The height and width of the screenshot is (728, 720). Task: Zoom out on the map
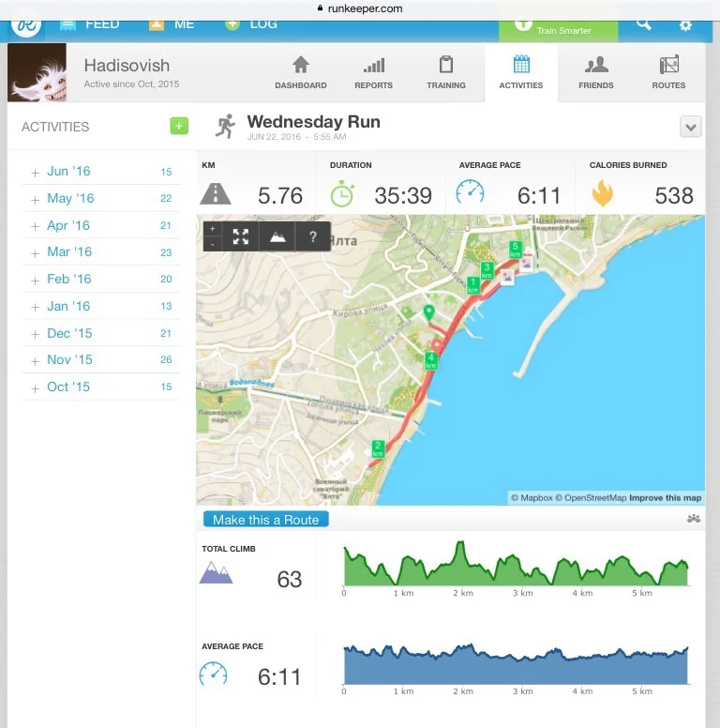(213, 244)
